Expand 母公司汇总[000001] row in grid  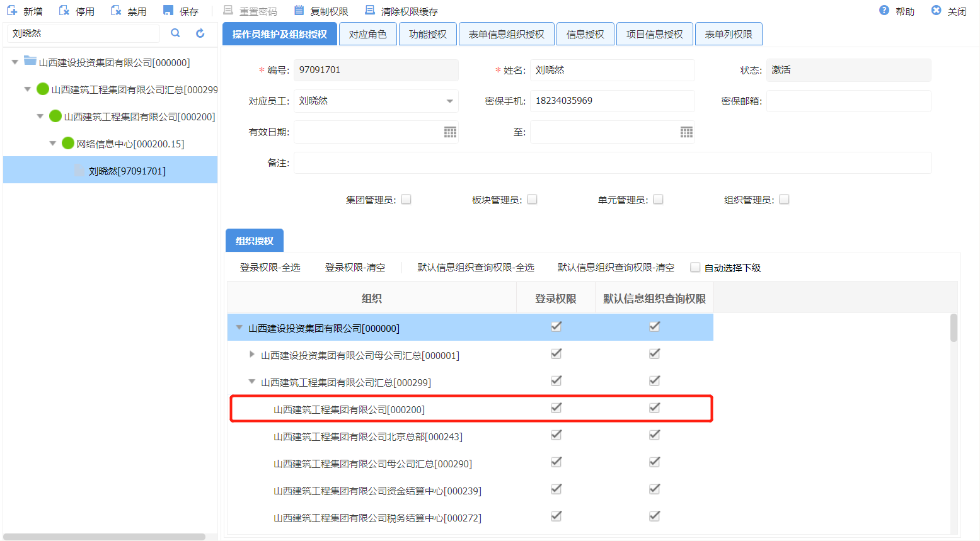(252, 355)
